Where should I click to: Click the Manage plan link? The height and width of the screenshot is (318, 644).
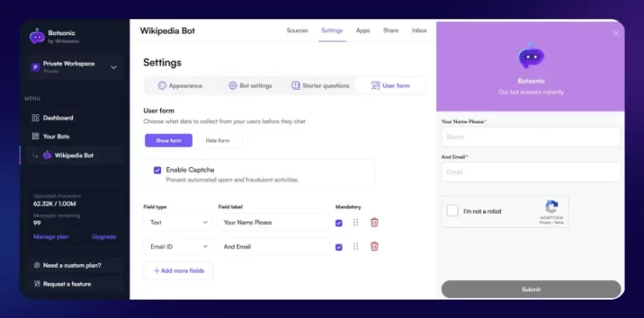(x=51, y=237)
